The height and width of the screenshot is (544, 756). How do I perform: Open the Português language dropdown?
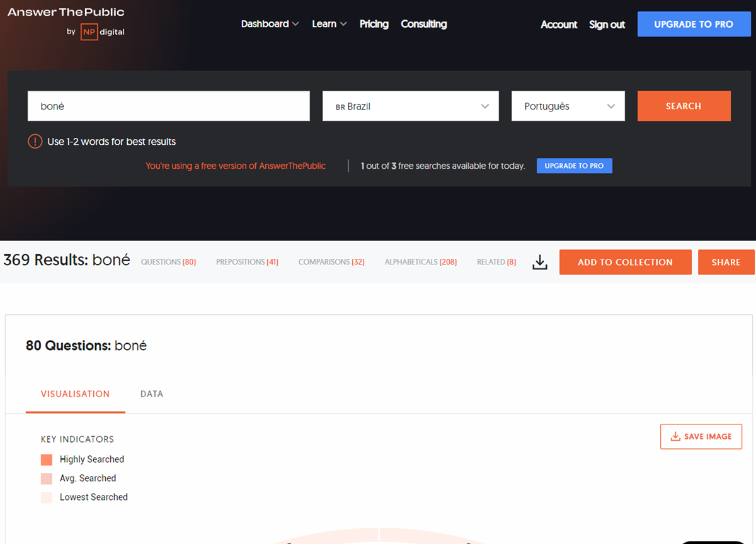pyautogui.click(x=568, y=106)
